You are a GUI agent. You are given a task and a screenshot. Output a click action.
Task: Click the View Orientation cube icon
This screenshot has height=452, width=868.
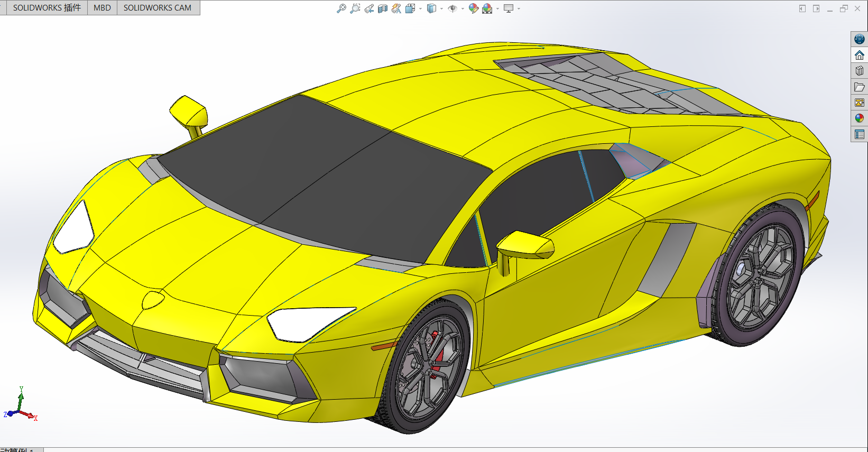click(410, 8)
